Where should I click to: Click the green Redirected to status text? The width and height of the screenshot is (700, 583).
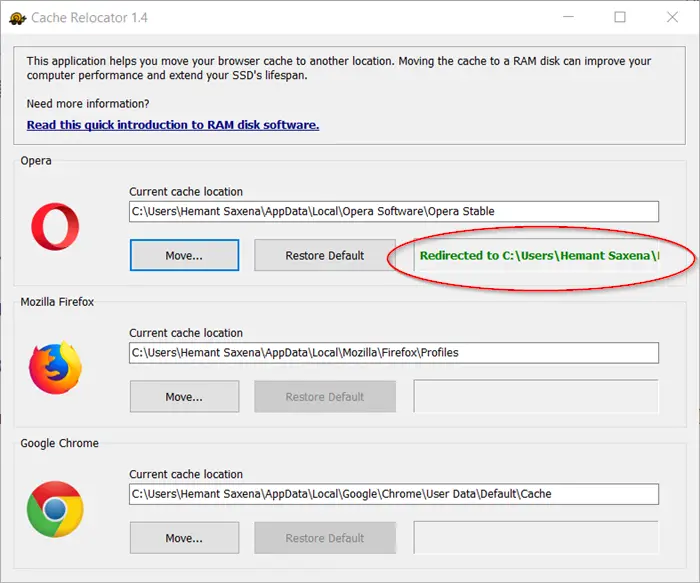pos(539,255)
